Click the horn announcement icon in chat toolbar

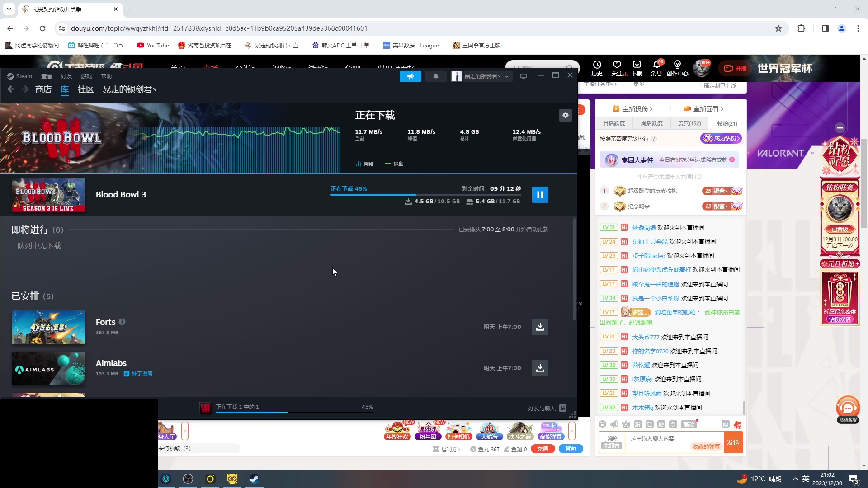[614, 424]
